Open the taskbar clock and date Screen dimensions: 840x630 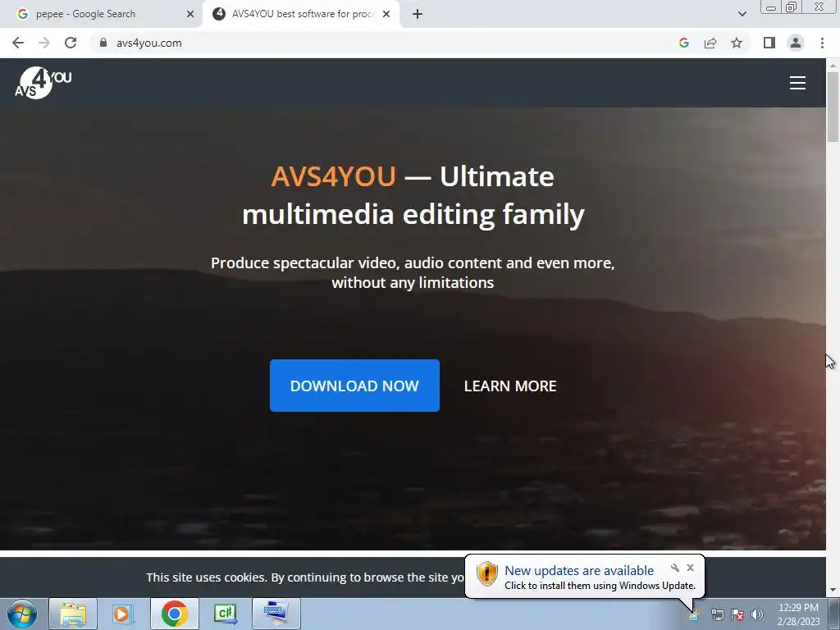798,614
